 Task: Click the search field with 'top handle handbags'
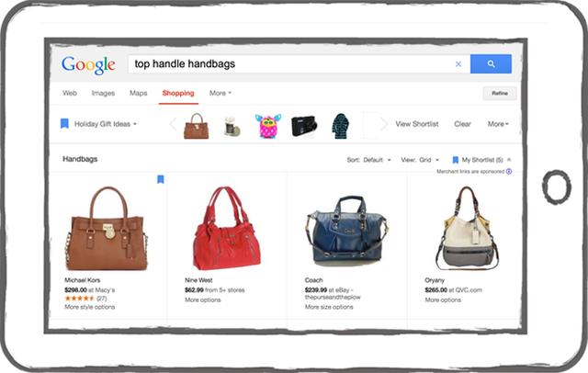290,64
